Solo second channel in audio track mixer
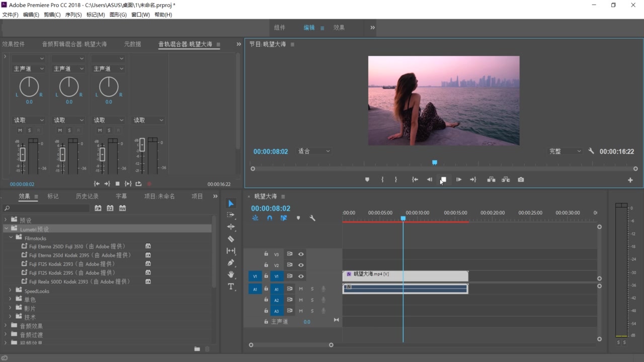Image resolution: width=644 pixels, height=362 pixels. 69,131
